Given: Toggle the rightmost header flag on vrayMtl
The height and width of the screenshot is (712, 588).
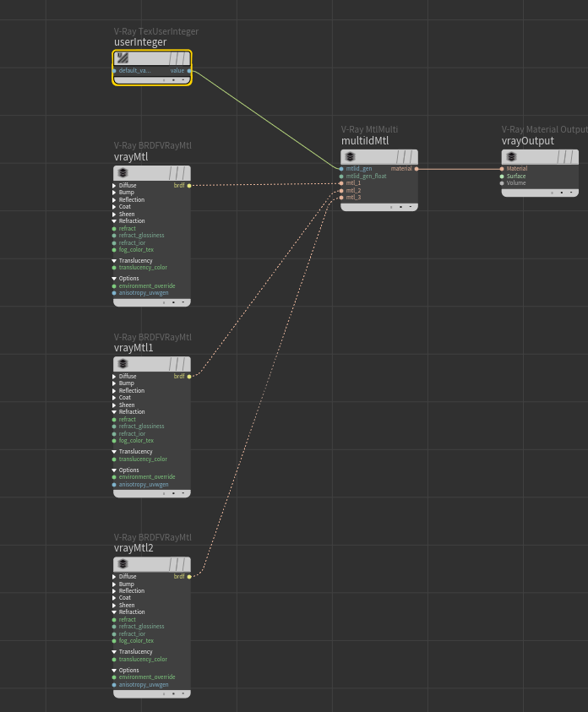Looking at the screenshot, I should pos(186,173).
